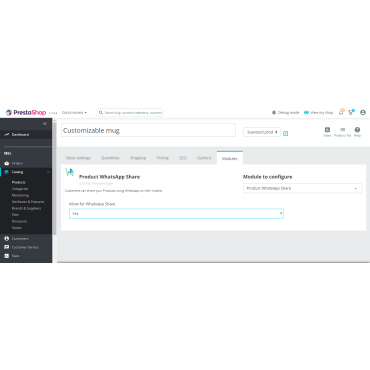Open the Standard product type dropdown

pyautogui.click(x=262, y=132)
